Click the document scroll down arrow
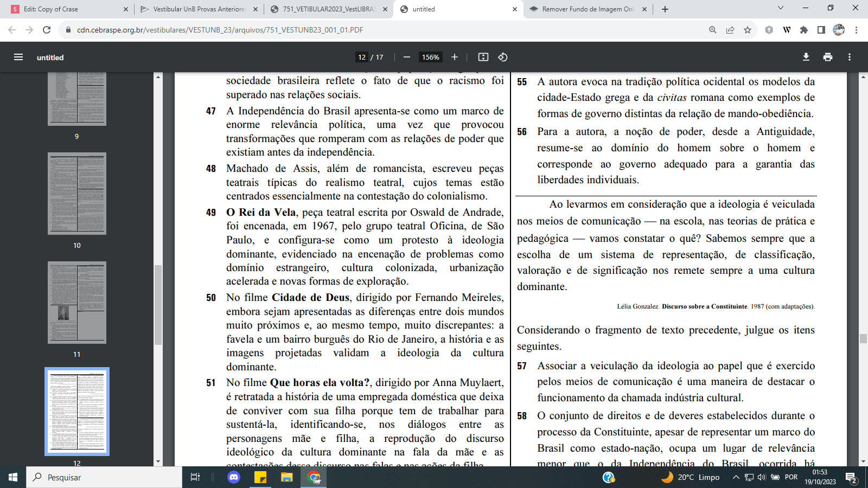This screenshot has height=488, width=868. click(863, 461)
